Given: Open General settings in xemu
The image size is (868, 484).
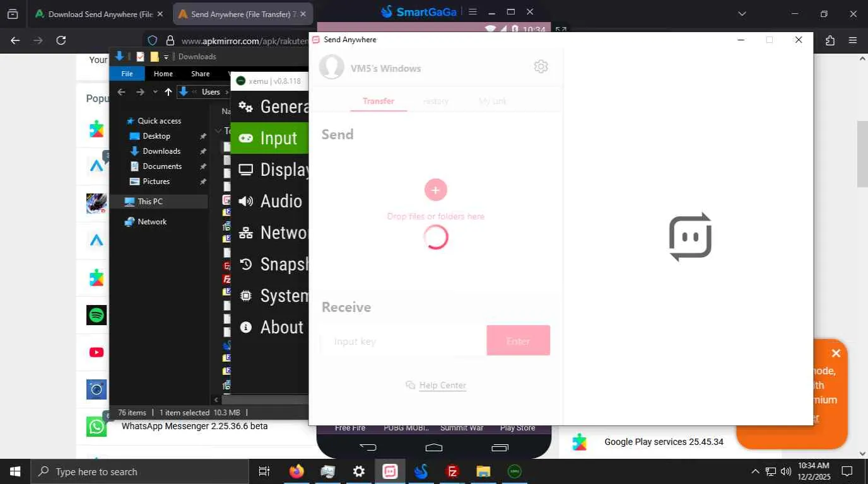Looking at the screenshot, I should [x=270, y=107].
